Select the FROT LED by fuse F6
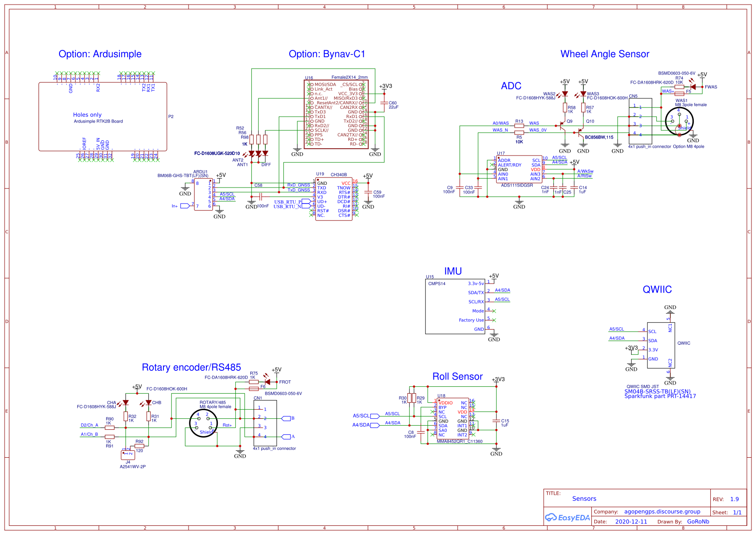The height and width of the screenshot is (535, 756). click(267, 381)
